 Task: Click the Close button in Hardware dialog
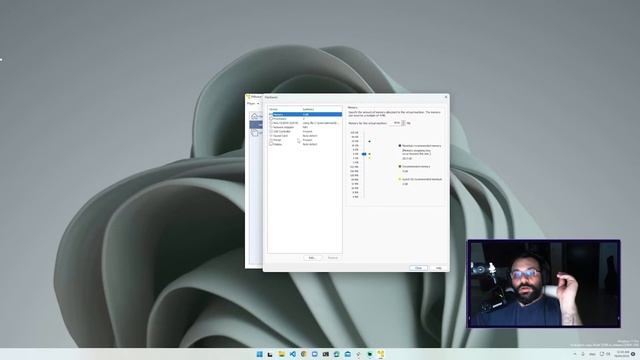(418, 268)
